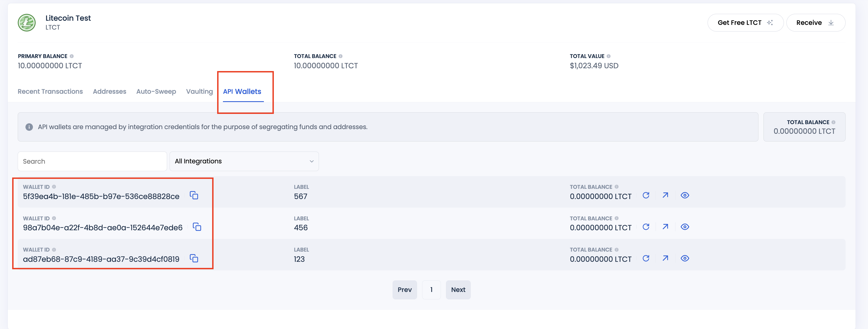
Task: Select page 1 in pagination
Action: tap(431, 289)
